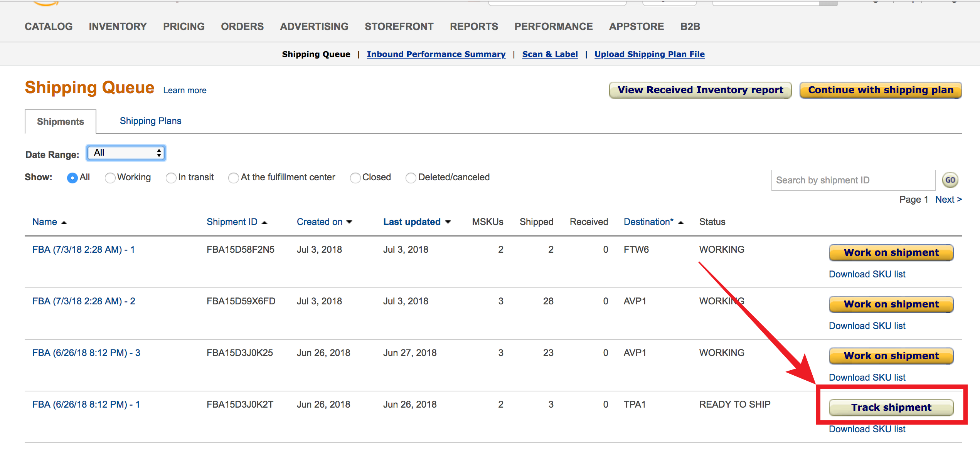
Task: Click in Search by shipment ID field
Action: pyautogui.click(x=853, y=180)
